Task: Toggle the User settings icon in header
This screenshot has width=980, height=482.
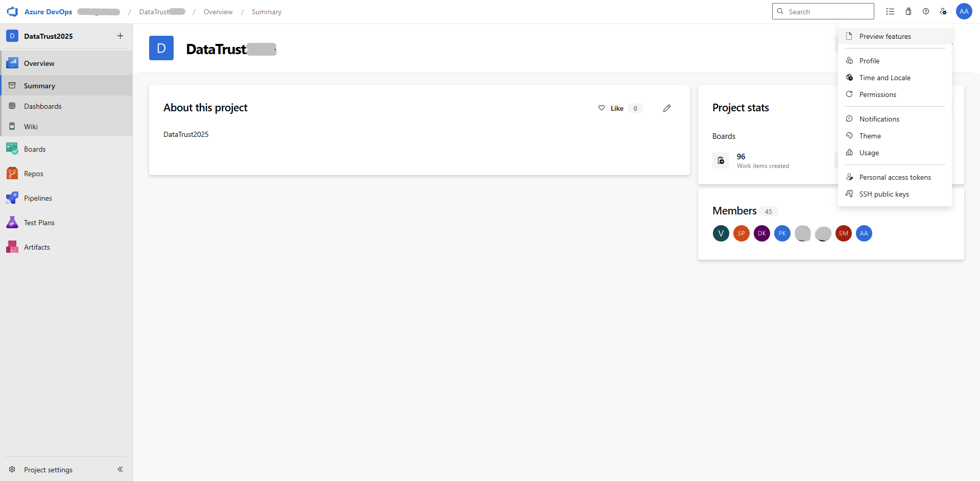Action: coord(943,11)
